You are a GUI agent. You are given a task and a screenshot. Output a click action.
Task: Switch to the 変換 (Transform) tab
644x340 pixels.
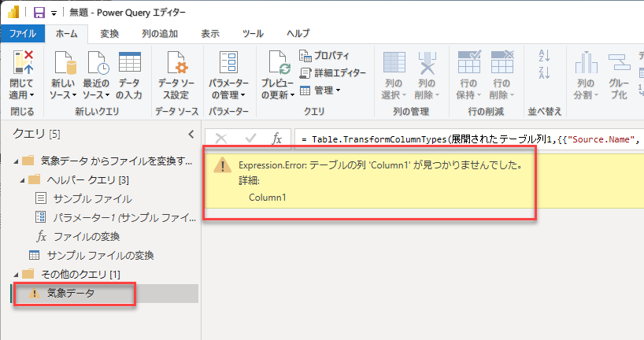coord(109,34)
